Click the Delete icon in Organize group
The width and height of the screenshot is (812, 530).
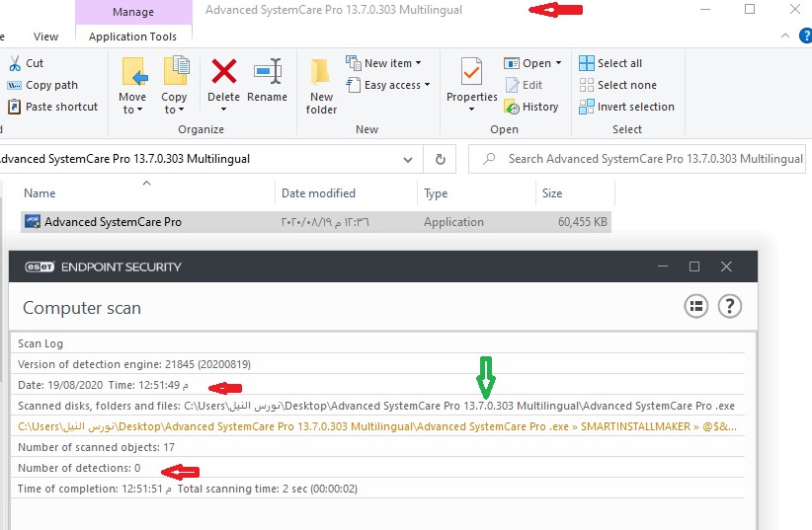point(223,73)
